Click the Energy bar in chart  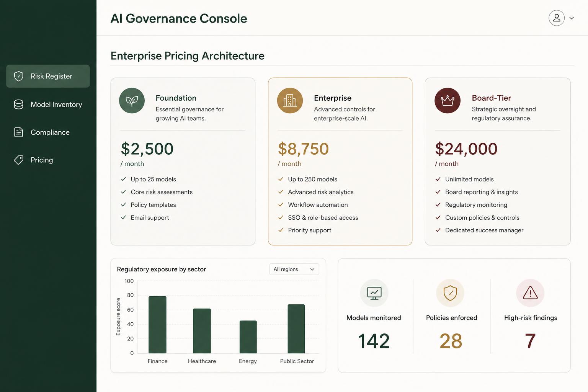[x=248, y=337]
